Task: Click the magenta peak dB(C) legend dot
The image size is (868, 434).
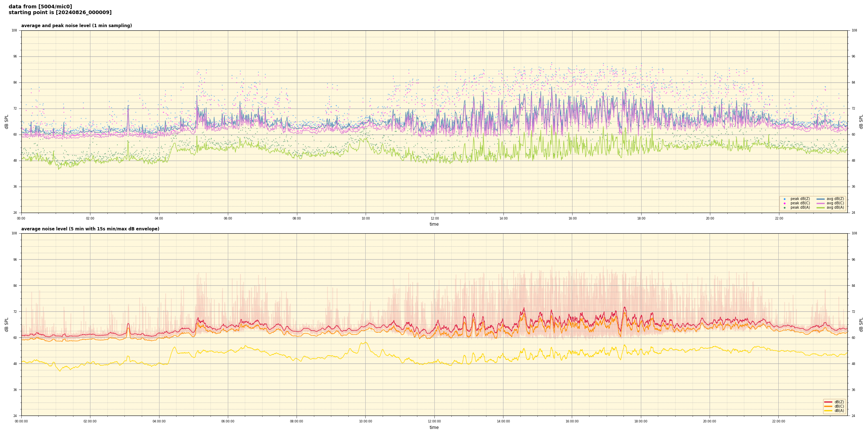Action: [784, 203]
